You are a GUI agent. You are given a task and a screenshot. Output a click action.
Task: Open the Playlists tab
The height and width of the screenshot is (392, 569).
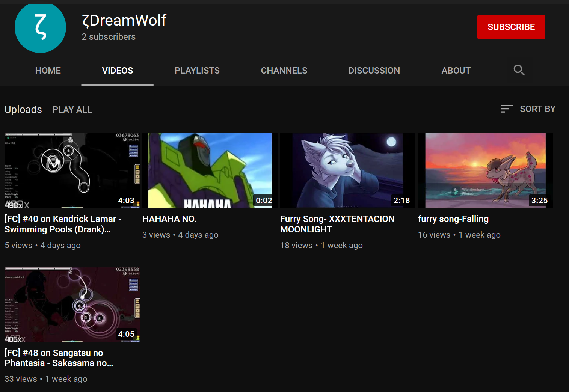click(x=197, y=71)
